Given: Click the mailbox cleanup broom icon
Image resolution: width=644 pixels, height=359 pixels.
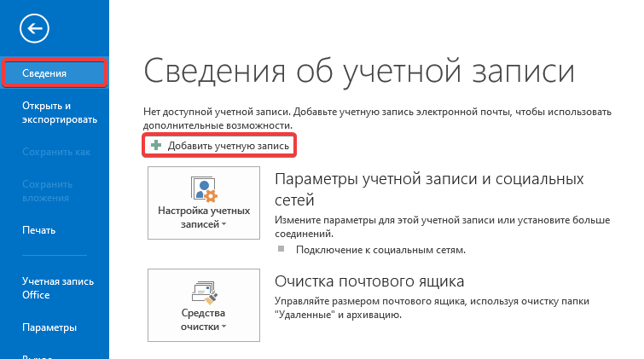Looking at the screenshot, I should 203,292.
